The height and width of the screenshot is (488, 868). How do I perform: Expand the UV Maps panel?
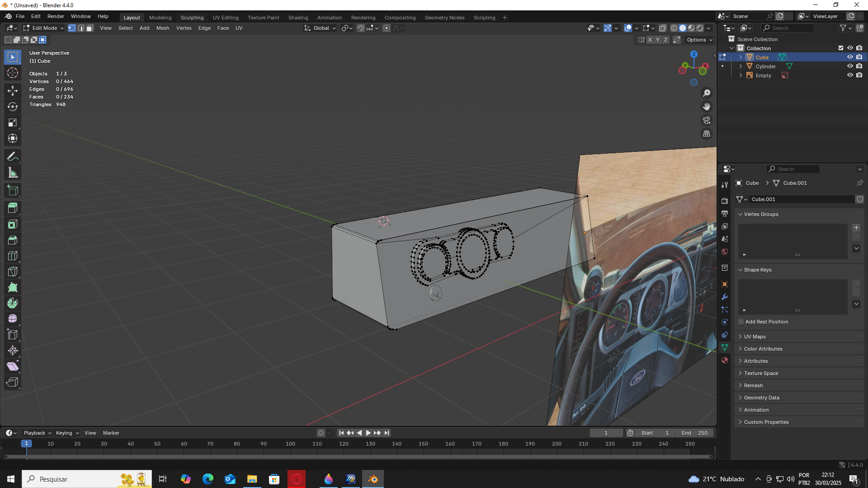[x=755, y=337]
